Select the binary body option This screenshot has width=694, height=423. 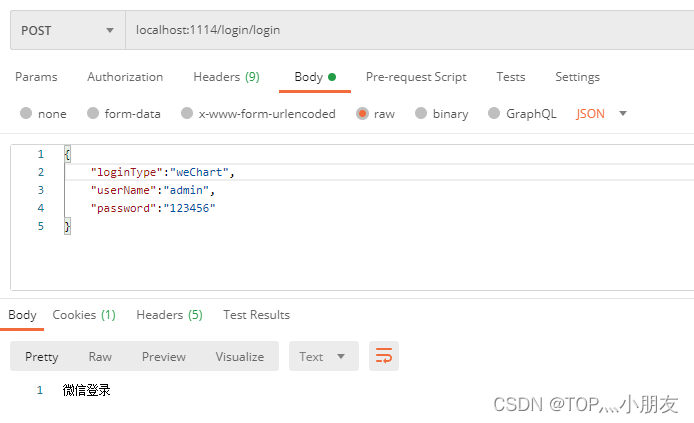pos(421,114)
